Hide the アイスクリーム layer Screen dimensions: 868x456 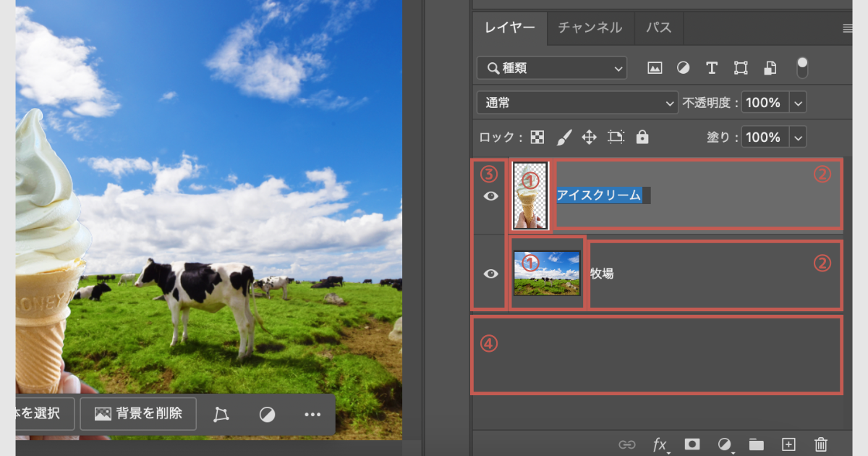(490, 195)
